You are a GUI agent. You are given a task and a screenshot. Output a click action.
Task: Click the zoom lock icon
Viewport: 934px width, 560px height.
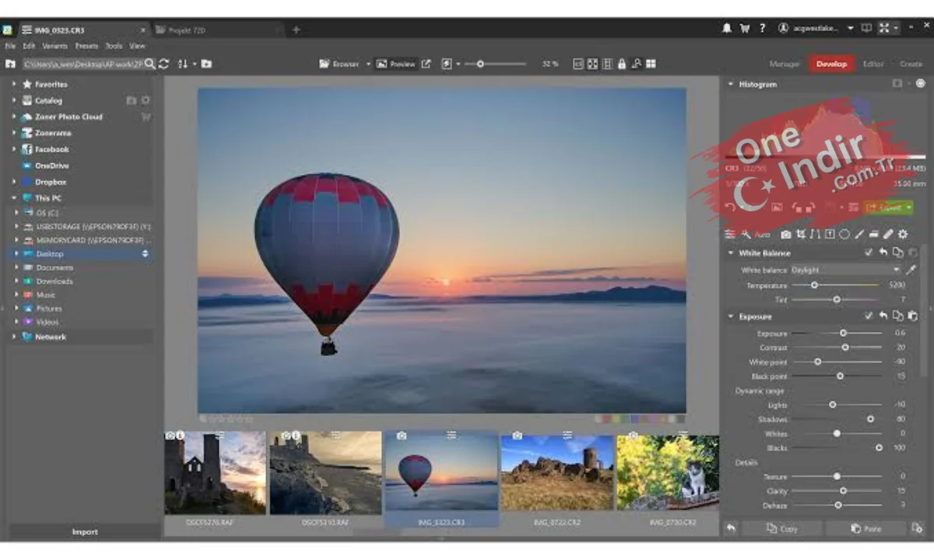(x=622, y=64)
